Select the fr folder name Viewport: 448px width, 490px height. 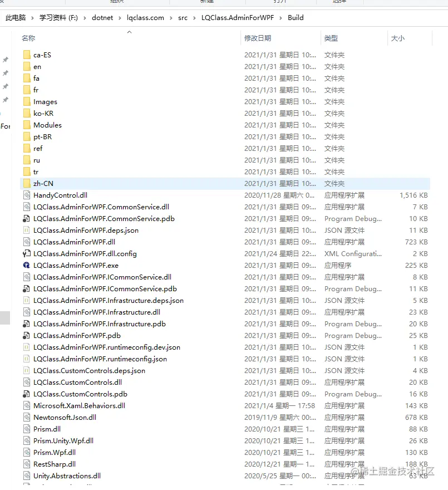pos(36,90)
